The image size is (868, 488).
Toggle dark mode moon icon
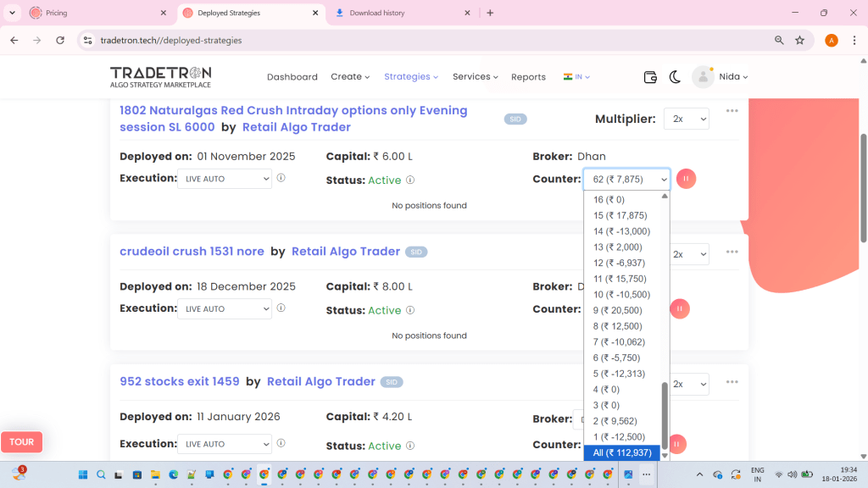675,77
